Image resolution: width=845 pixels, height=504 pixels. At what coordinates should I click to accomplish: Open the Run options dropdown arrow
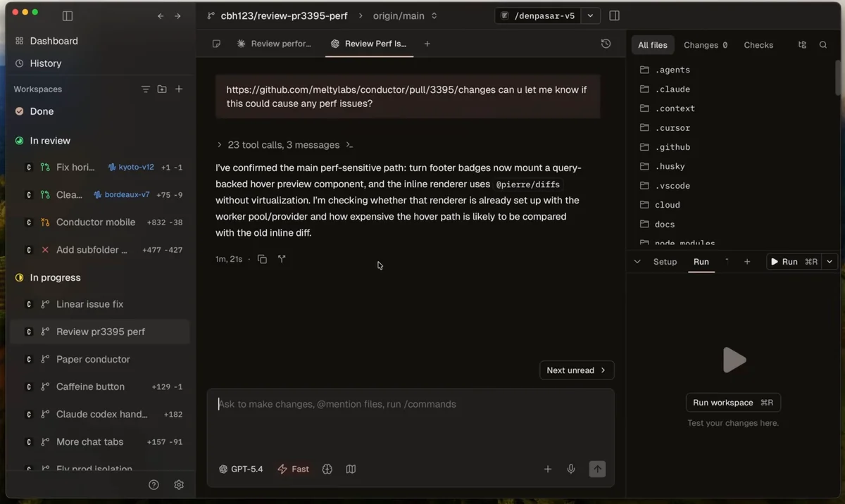click(830, 262)
